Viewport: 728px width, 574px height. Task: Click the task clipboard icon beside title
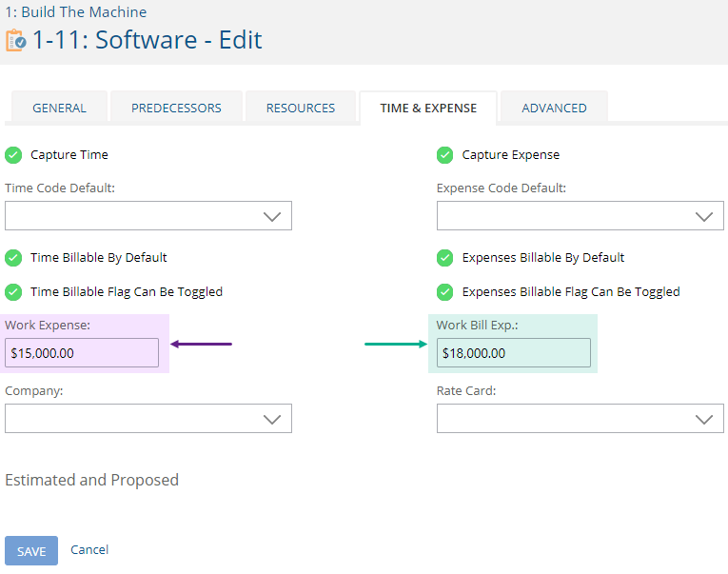(x=16, y=40)
